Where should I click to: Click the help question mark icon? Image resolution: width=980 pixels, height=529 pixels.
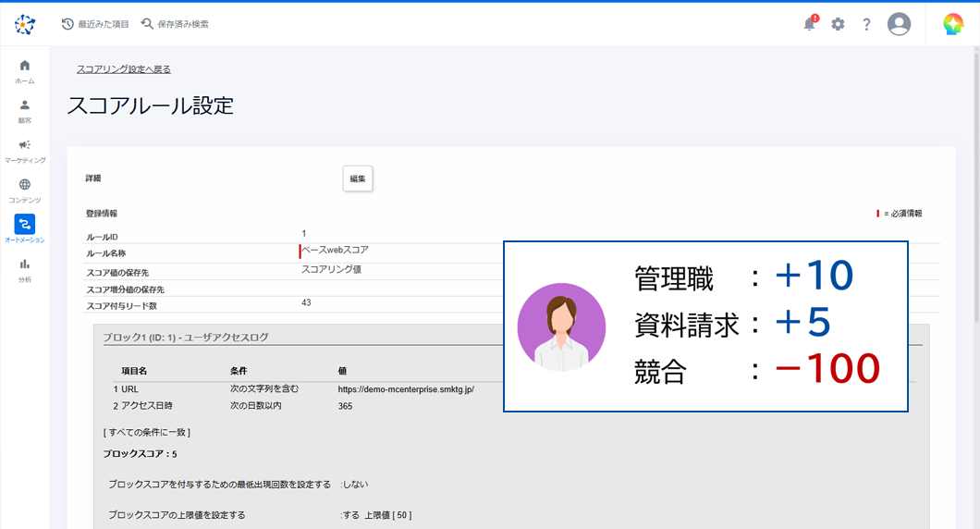pyautogui.click(x=866, y=25)
